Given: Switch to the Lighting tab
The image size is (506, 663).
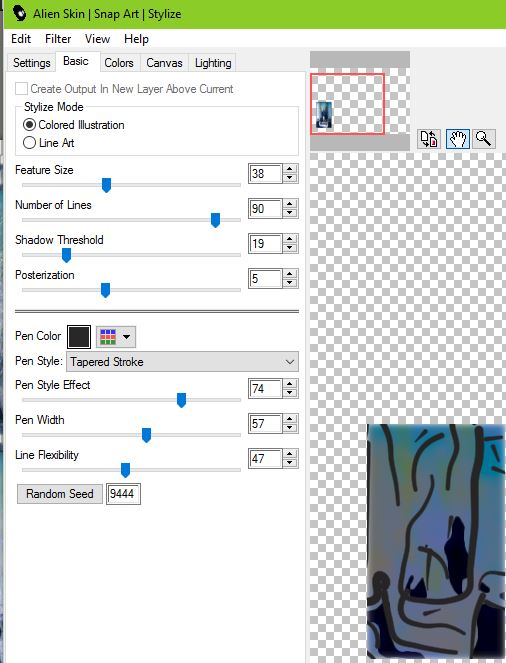Looking at the screenshot, I should tap(213, 63).
